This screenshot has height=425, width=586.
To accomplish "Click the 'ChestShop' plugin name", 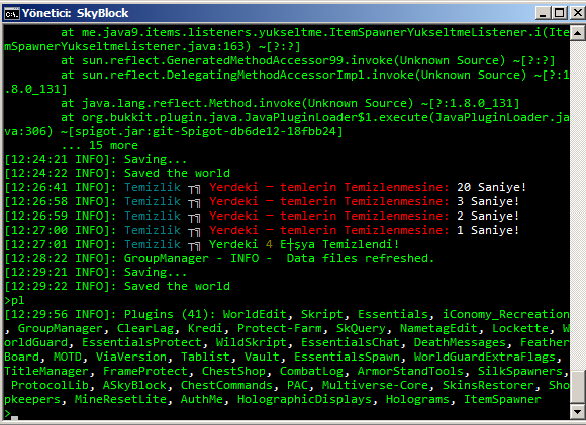I will point(234,371).
